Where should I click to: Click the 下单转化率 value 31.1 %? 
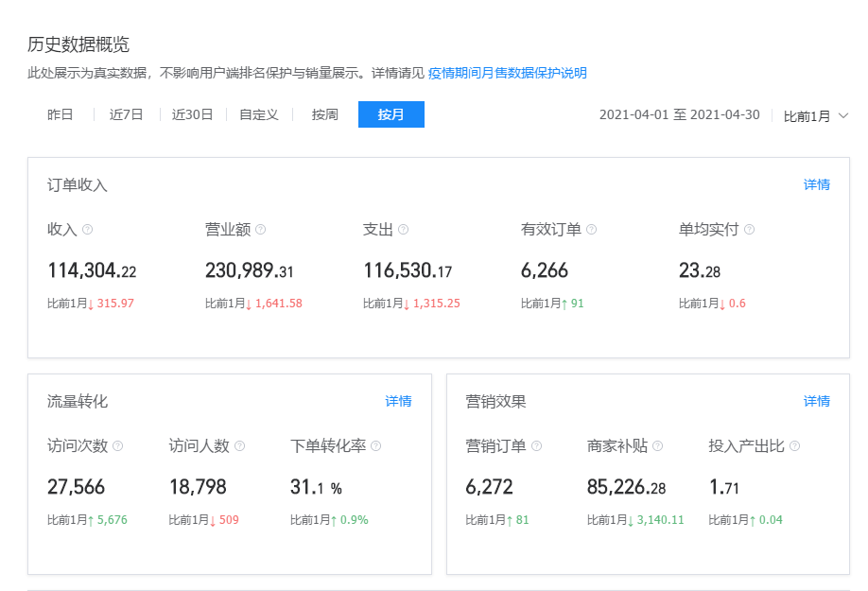click(x=316, y=487)
